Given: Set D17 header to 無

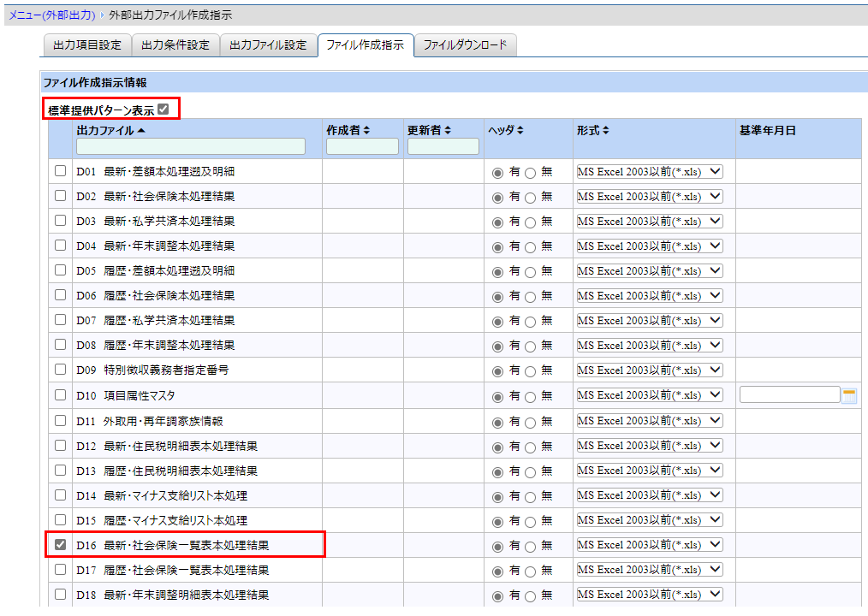Looking at the screenshot, I should (531, 572).
